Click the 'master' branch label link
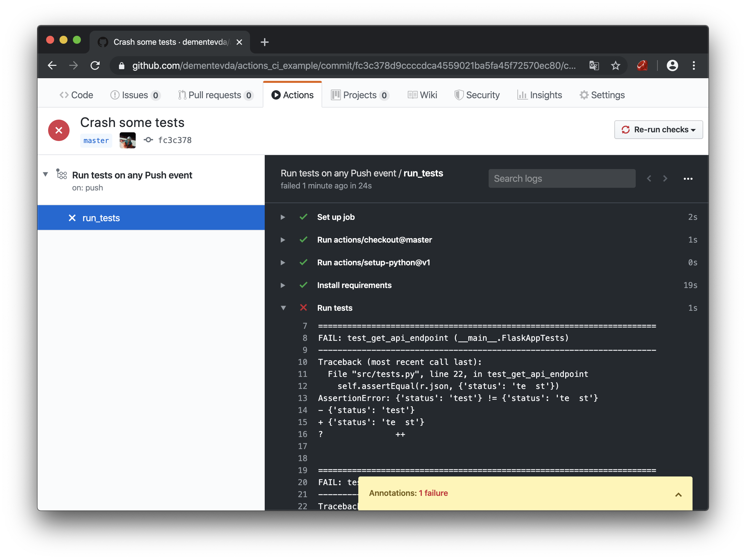The image size is (746, 560). (95, 140)
